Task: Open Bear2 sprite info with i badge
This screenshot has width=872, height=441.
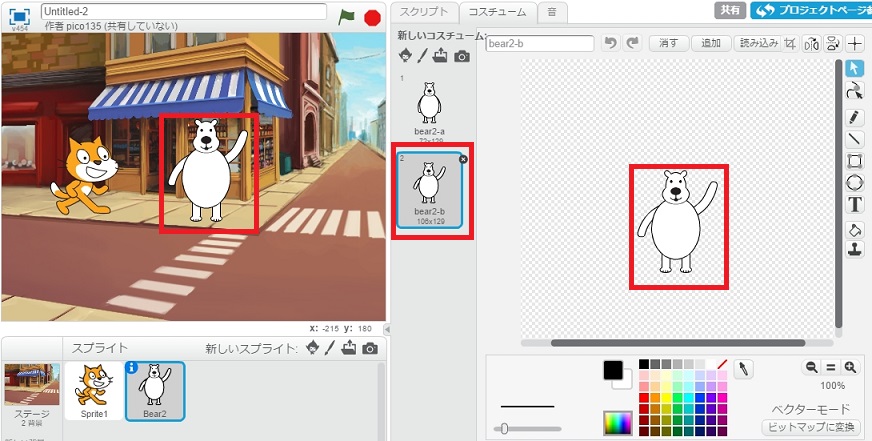Action: (132, 368)
